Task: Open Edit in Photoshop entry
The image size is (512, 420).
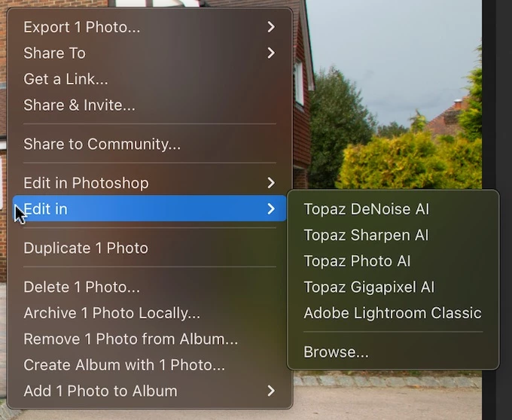Action: tap(150, 183)
